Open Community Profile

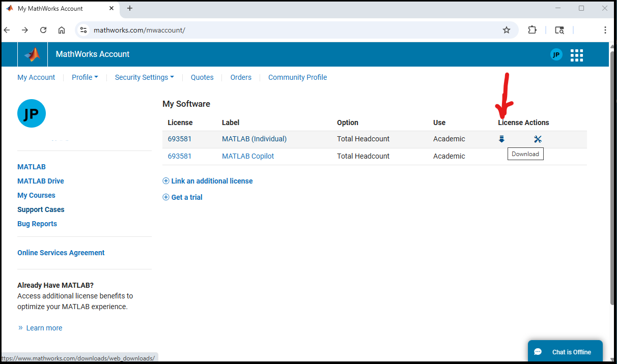(298, 77)
